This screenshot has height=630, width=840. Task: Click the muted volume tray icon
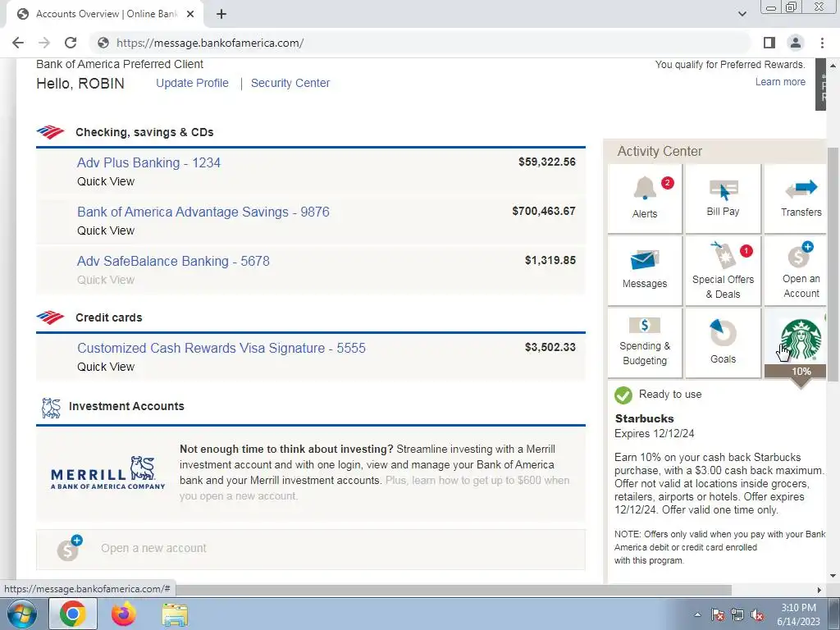[x=757, y=615]
